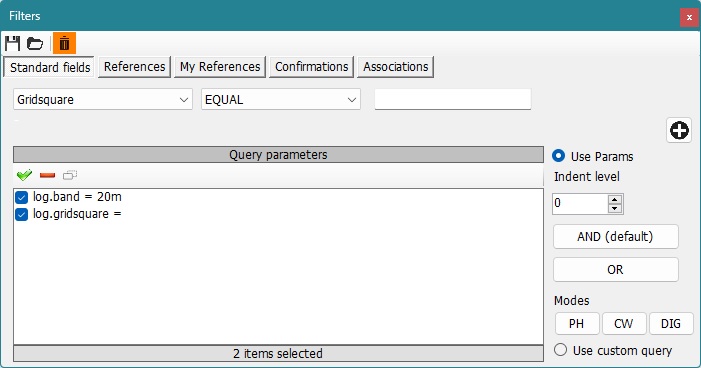Screen dimensions: 701x368
Task: Select the Use Params radio button
Action: (x=558, y=156)
